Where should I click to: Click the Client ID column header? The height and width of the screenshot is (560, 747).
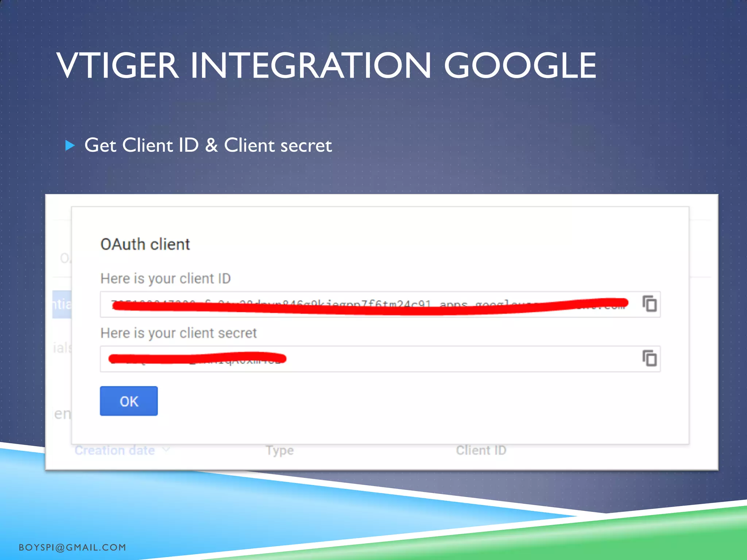481,450
